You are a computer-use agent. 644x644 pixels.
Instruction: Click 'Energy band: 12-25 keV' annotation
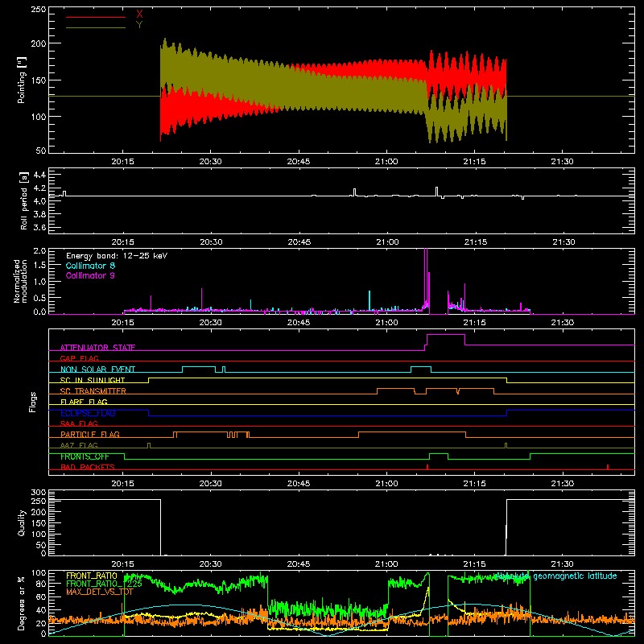tap(117, 256)
